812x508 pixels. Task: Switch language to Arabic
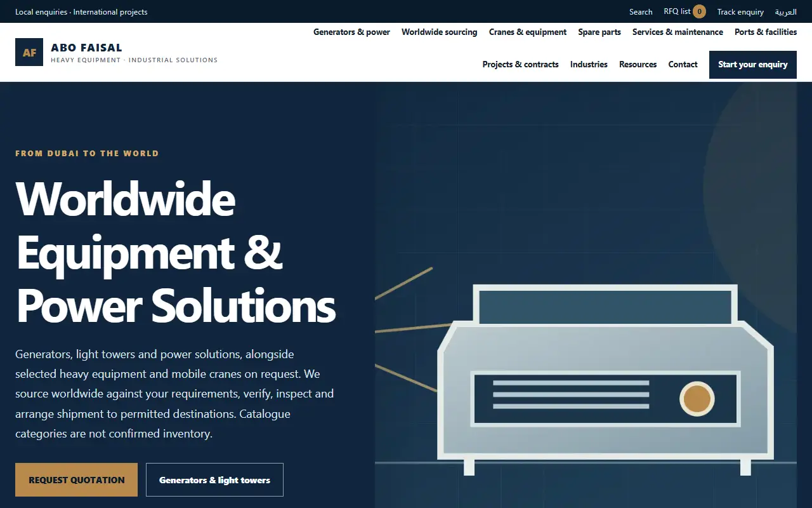coord(785,12)
